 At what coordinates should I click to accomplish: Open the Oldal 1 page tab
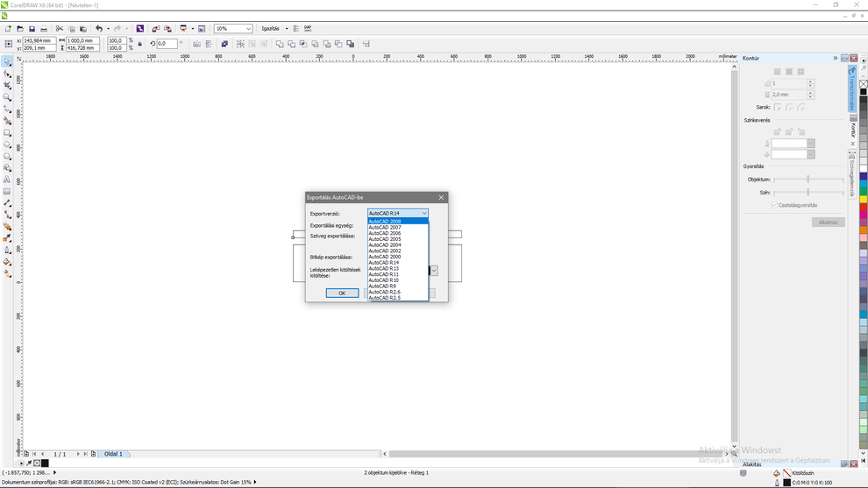(113, 454)
